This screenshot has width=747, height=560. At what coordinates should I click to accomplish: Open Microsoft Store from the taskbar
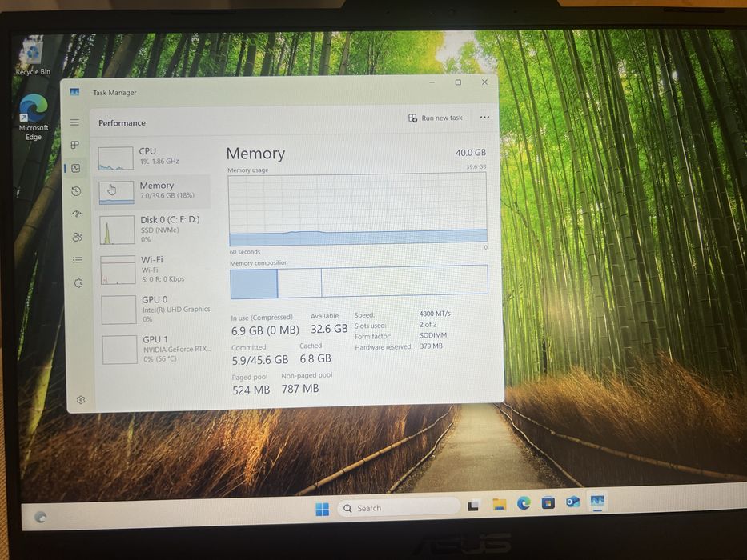point(548,502)
